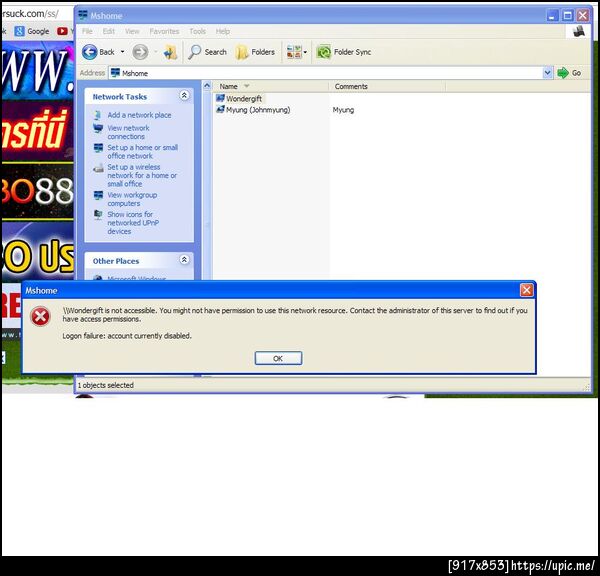
Task: Click OK in the error dialog
Action: [x=278, y=358]
